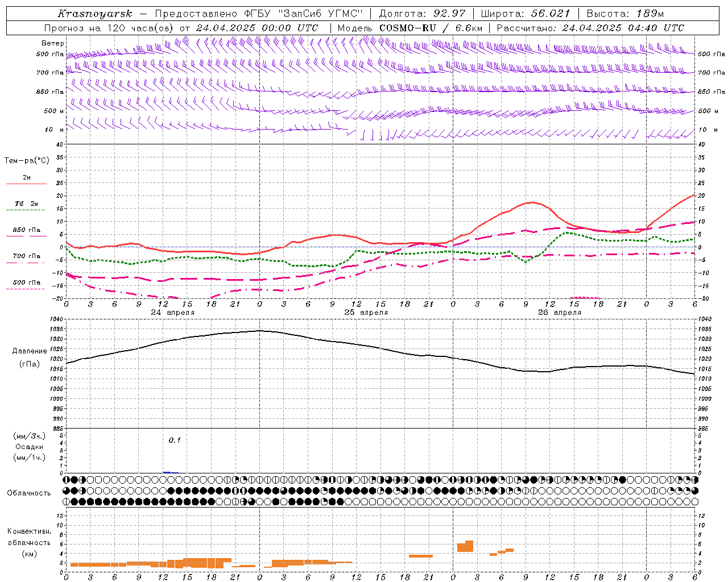Screen dimensions: 728x582
Task: Click the 'Рассчитано: 24.04.2025 04:40 UTC' text
Action: pyautogui.click(x=590, y=28)
